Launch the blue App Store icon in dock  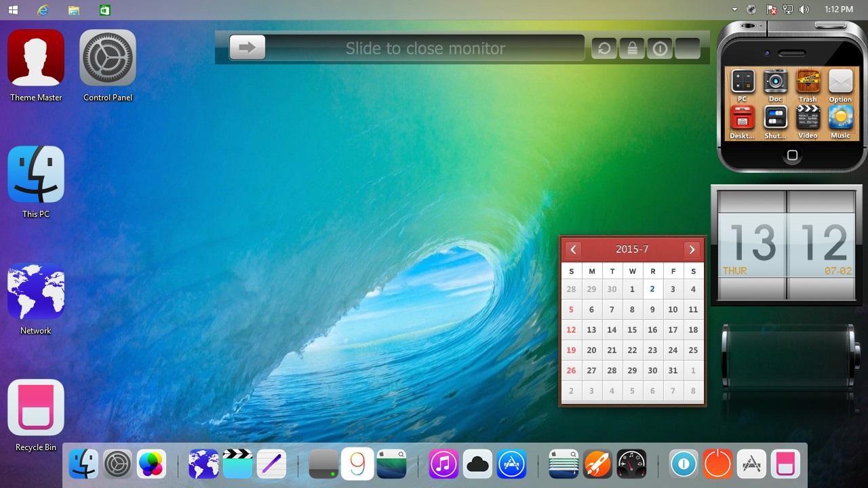[x=512, y=464]
